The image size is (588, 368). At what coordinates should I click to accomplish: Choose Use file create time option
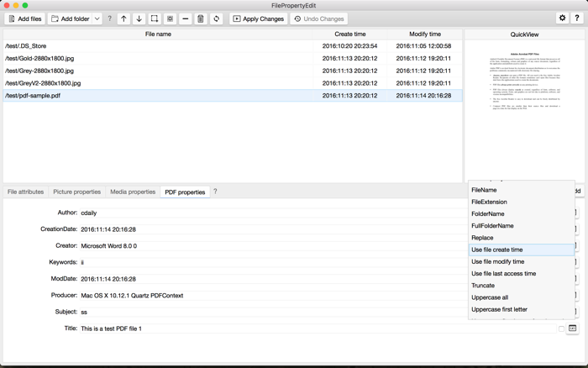click(x=522, y=250)
